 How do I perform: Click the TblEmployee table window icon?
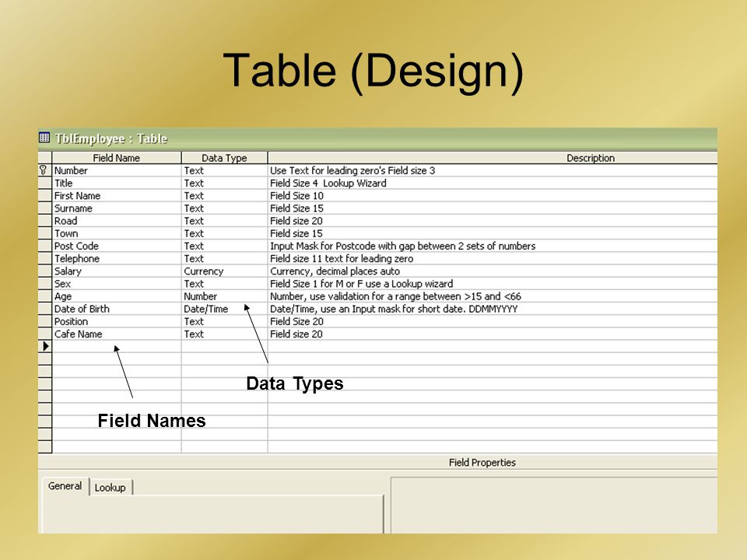[x=44, y=138]
